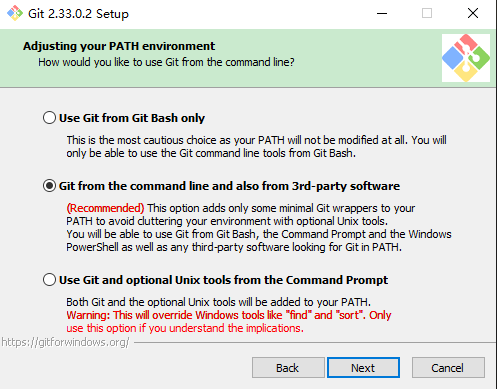Screen dimensions: 497x389
Task: Click the '3rd-party software' option label text
Action: [229, 186]
